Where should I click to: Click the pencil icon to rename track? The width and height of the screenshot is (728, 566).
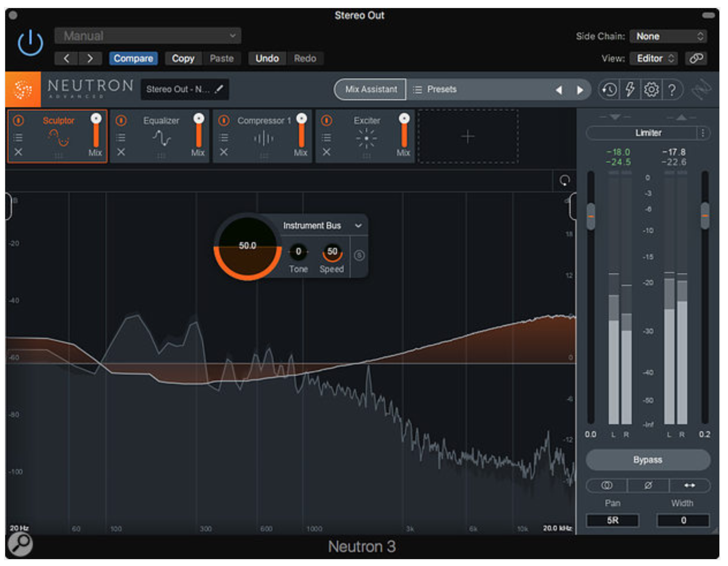(x=219, y=89)
